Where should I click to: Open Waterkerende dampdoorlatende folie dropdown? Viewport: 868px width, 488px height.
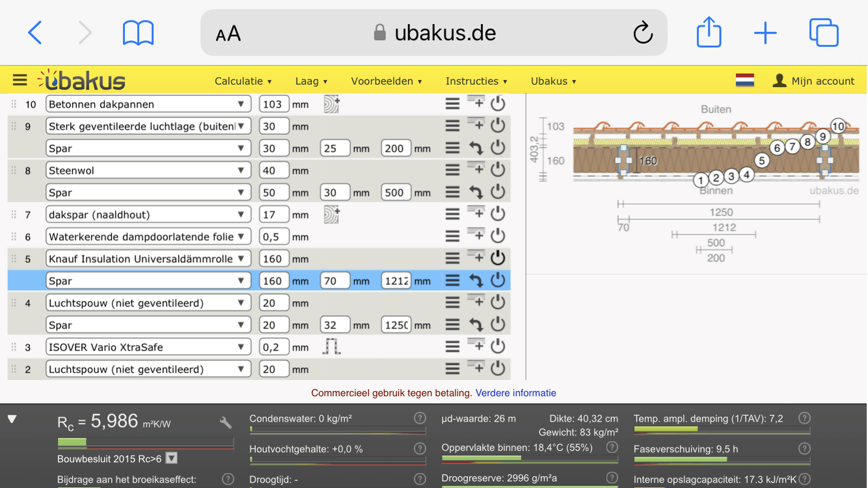click(x=148, y=236)
